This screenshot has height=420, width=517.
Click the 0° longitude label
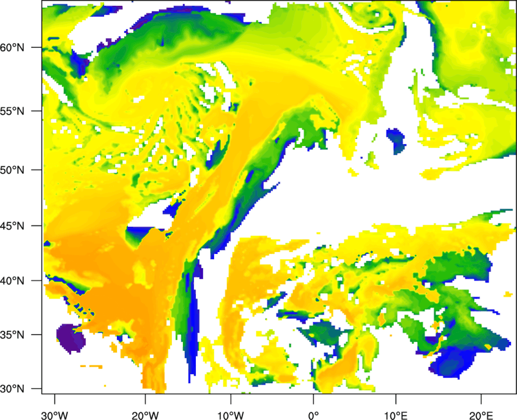(313, 415)
